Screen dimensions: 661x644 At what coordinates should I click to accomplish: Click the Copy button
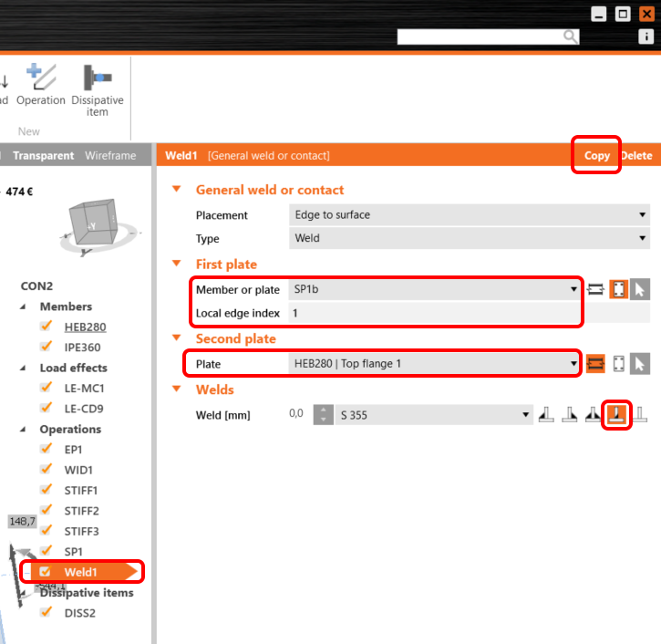[596, 156]
